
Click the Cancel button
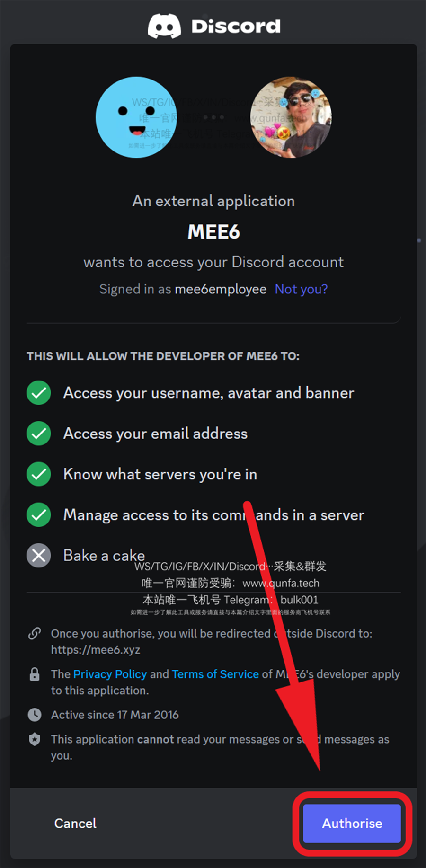tap(75, 824)
